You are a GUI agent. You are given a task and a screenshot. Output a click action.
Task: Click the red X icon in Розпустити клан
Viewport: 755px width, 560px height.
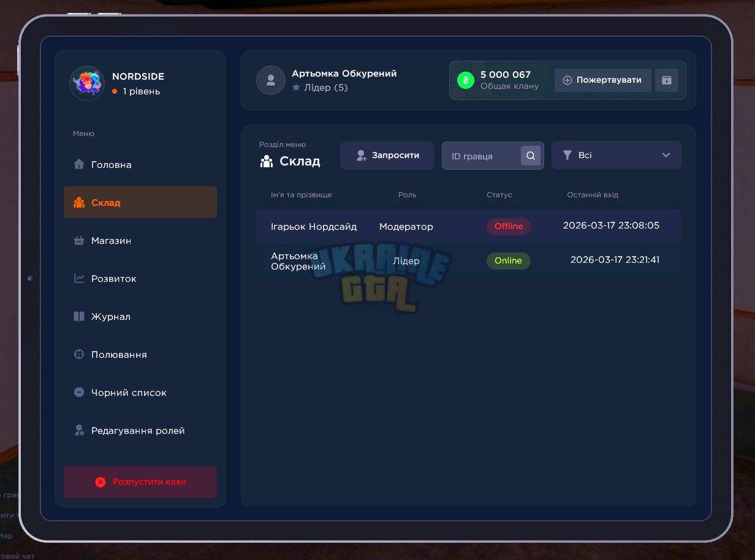101,482
